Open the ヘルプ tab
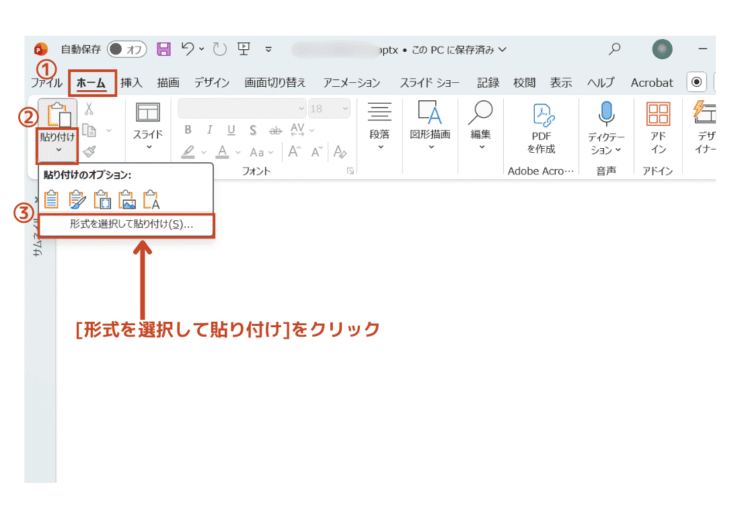740x505 pixels. 601,83
